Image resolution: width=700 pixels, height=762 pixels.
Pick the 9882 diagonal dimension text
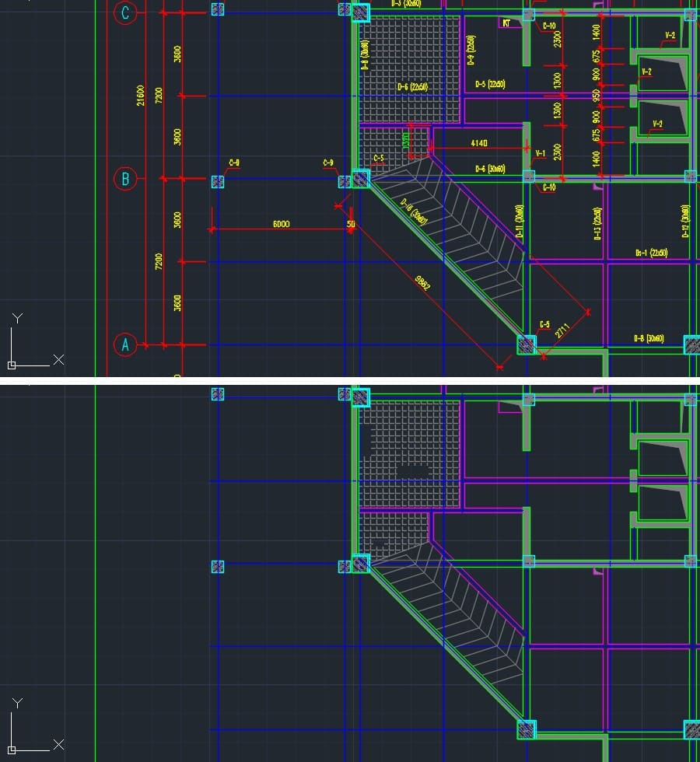422,282
